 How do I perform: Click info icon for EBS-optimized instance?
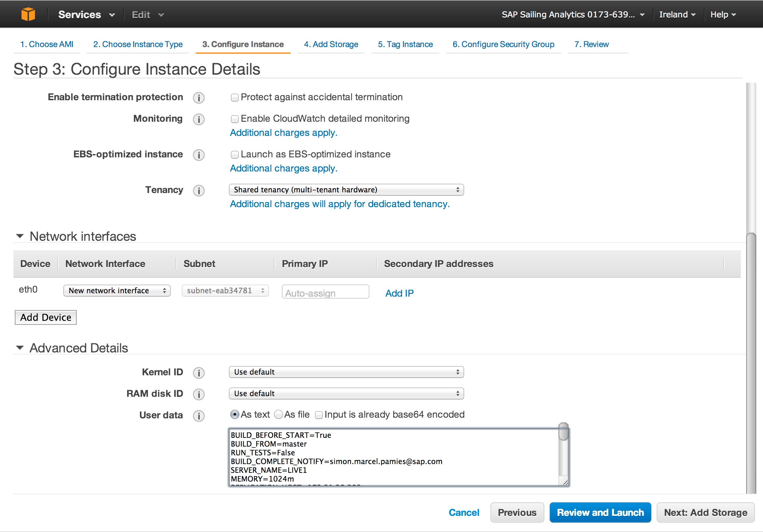(x=198, y=155)
